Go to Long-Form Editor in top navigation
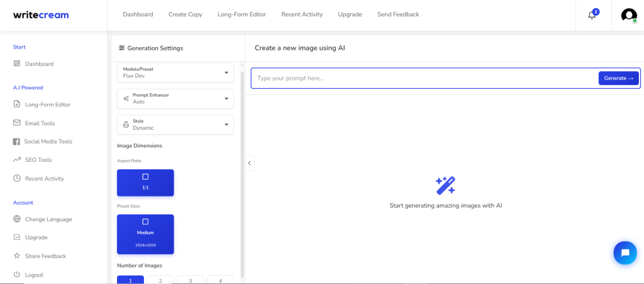Image resolution: width=644 pixels, height=284 pixels. pyautogui.click(x=242, y=14)
